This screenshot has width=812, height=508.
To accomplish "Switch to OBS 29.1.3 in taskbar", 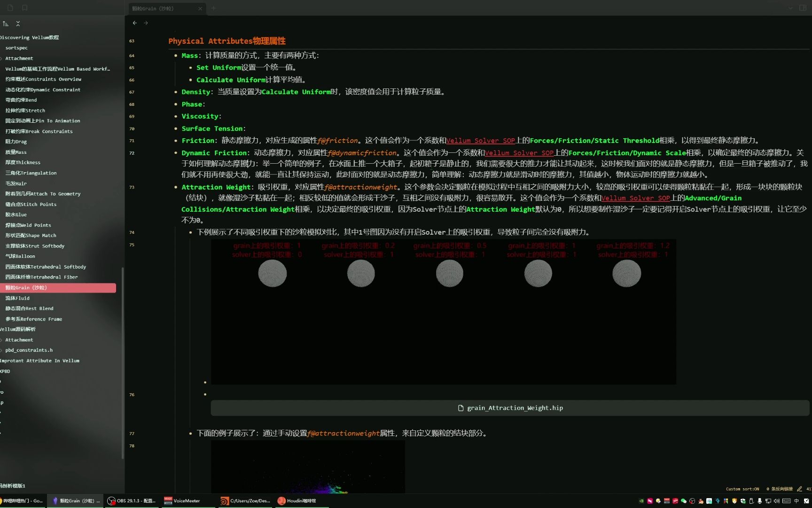I will pos(132,501).
